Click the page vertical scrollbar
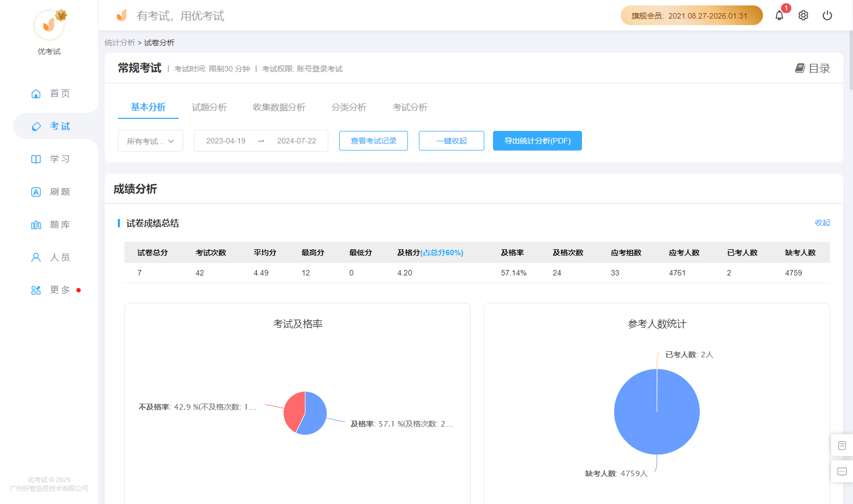853x504 pixels. (x=850, y=60)
